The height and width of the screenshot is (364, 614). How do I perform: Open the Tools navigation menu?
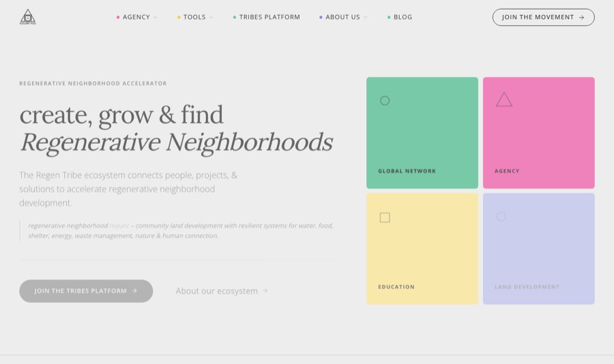[x=195, y=17]
